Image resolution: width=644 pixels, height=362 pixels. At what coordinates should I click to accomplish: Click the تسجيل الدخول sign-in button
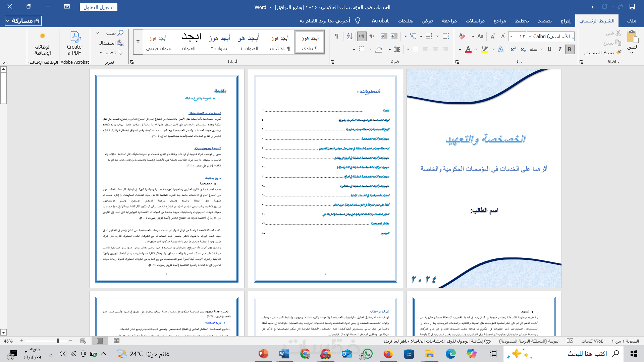pyautogui.click(x=98, y=7)
